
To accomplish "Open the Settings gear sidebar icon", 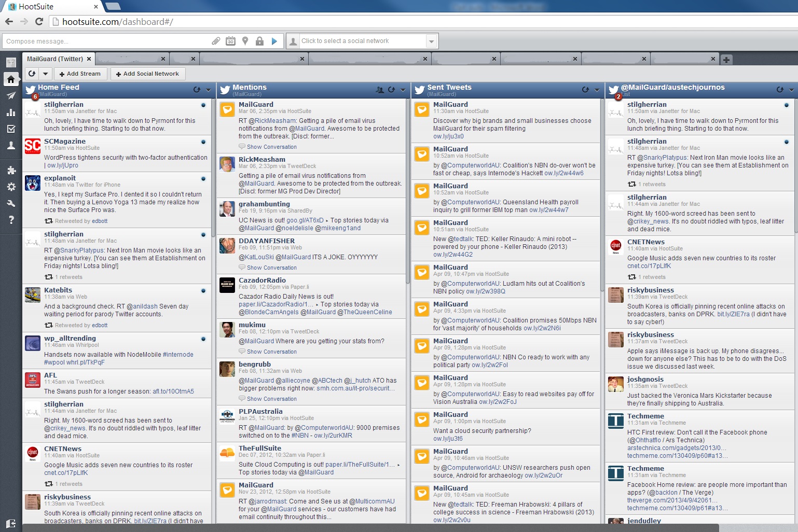I will pyautogui.click(x=11, y=187).
